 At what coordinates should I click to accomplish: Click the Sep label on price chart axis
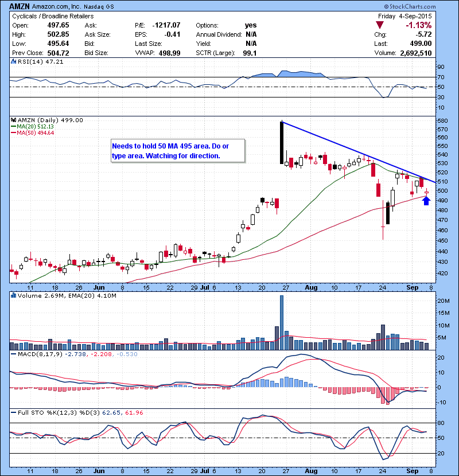pyautogui.click(x=413, y=287)
